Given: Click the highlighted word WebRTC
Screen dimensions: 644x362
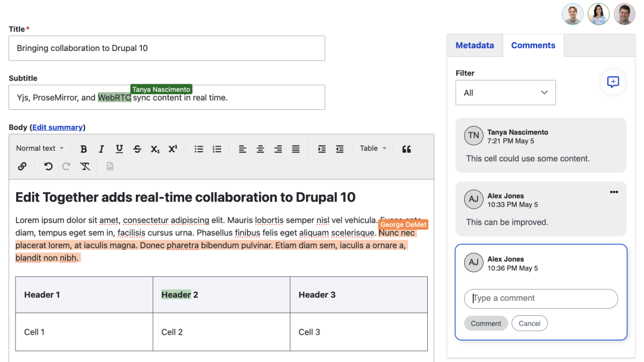Looking at the screenshot, I should 114,98.
